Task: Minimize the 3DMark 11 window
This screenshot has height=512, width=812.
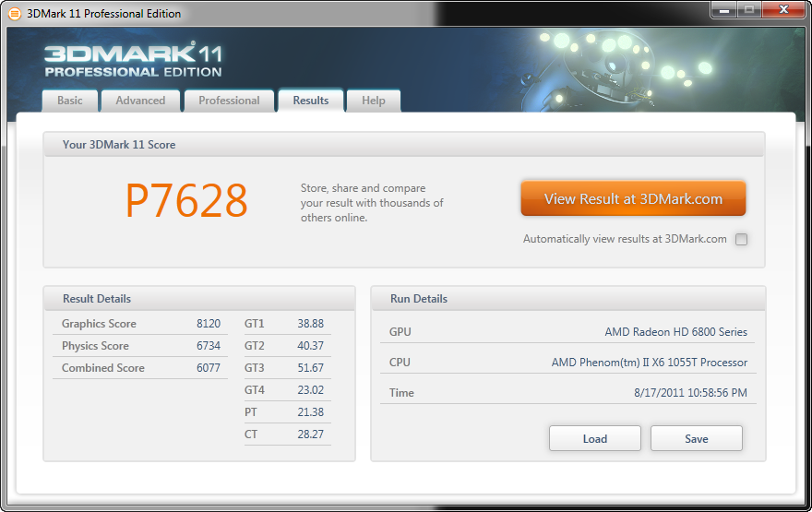Action: [723, 10]
